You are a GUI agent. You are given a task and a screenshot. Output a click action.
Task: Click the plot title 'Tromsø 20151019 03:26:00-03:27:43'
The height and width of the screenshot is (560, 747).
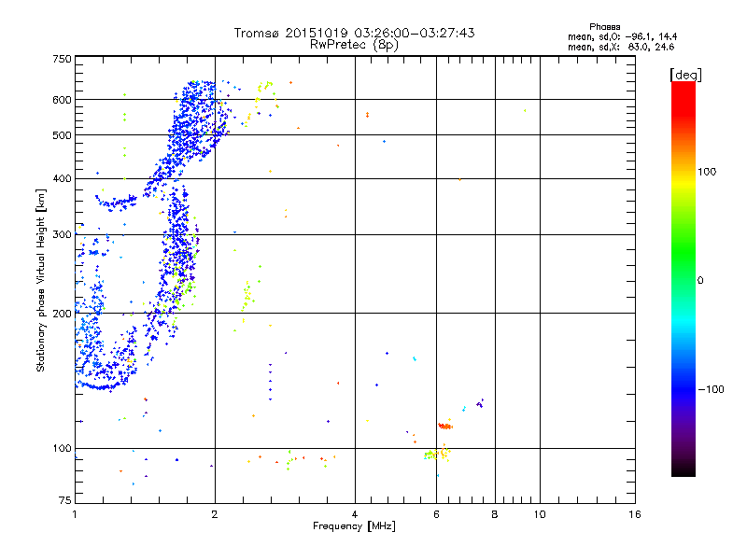[x=354, y=33]
